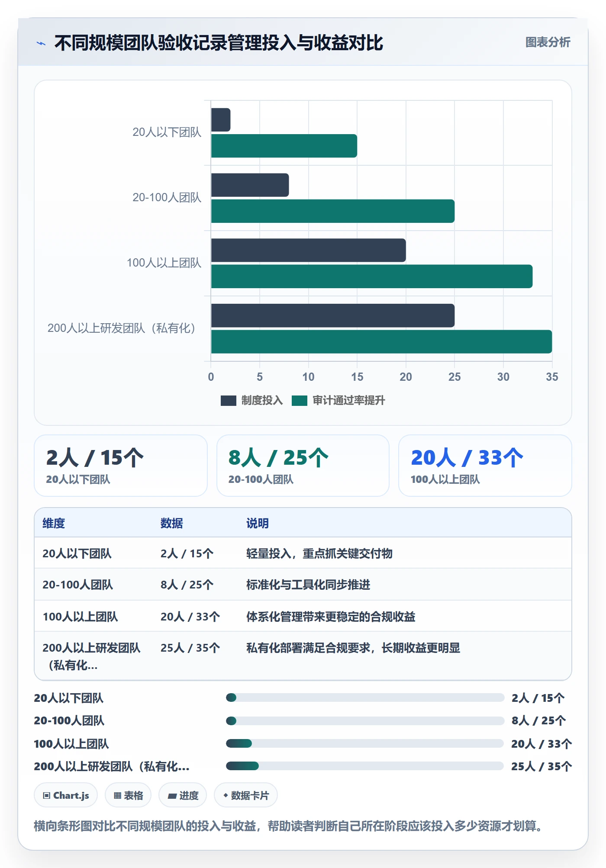The width and height of the screenshot is (606, 868).
Task: Click the main title 不同规模团队验收记录管理投入与收益对比
Action: [219, 43]
